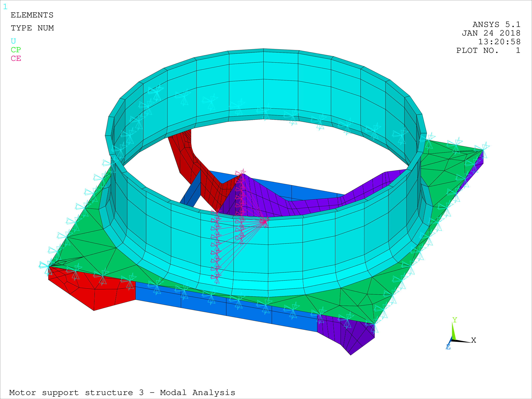Click the PLOT NO. 1 label

point(488,51)
